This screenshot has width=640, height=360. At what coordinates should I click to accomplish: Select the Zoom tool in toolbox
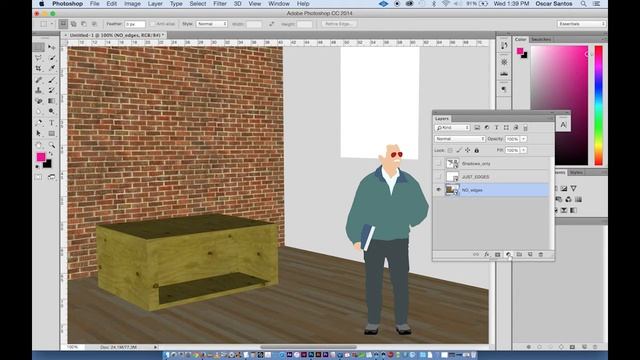pyautogui.click(x=52, y=145)
